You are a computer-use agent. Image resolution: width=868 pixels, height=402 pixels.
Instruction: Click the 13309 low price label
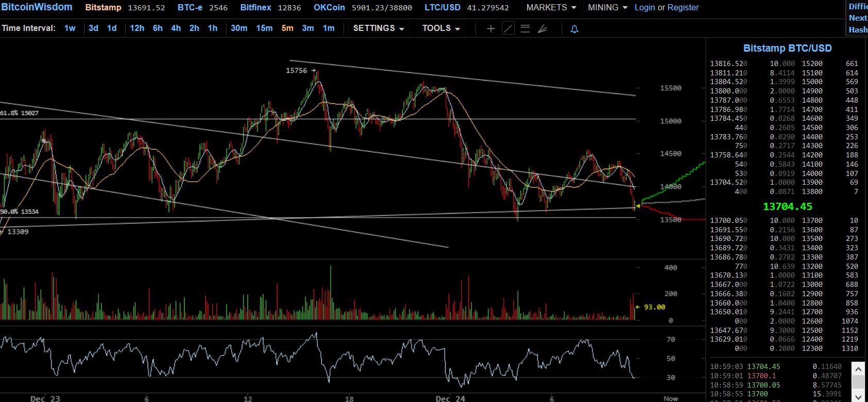click(x=18, y=232)
